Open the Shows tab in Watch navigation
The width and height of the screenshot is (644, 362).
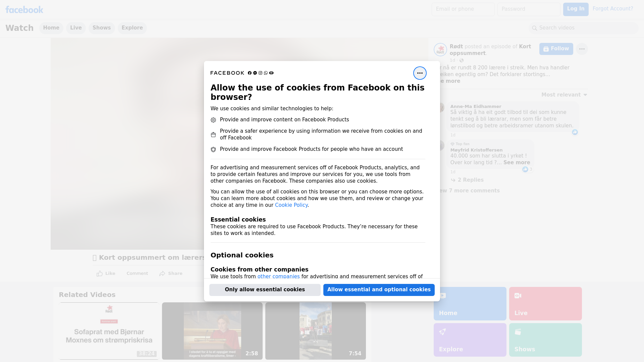(x=102, y=28)
